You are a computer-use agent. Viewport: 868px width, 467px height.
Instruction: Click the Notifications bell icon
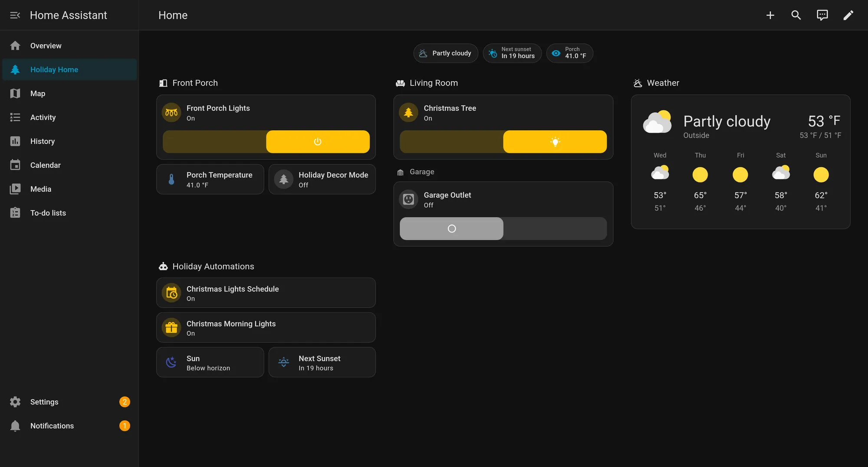(x=15, y=426)
